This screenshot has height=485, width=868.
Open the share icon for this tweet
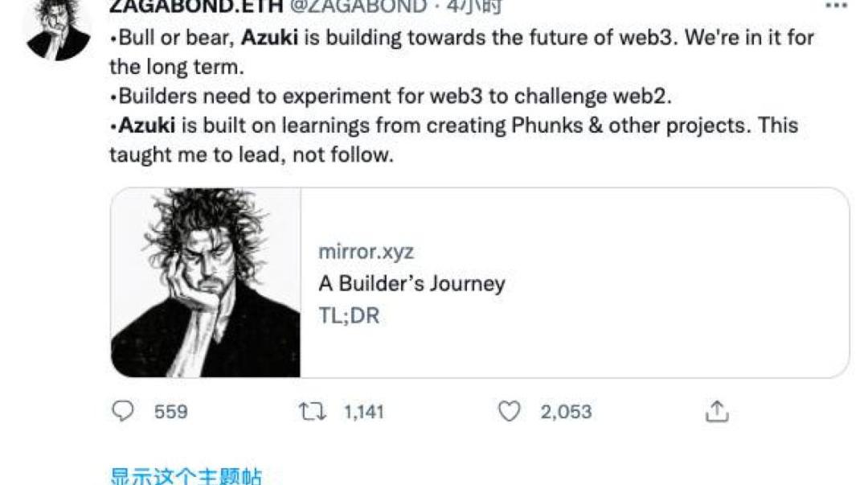[716, 412]
